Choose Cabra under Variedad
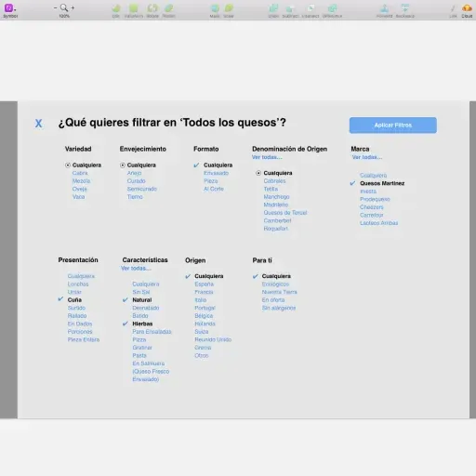 coord(80,173)
